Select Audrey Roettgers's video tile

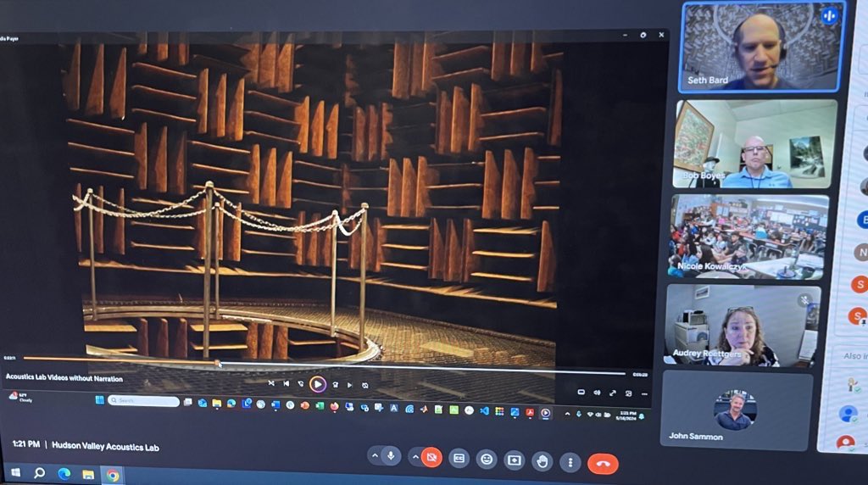tap(742, 326)
